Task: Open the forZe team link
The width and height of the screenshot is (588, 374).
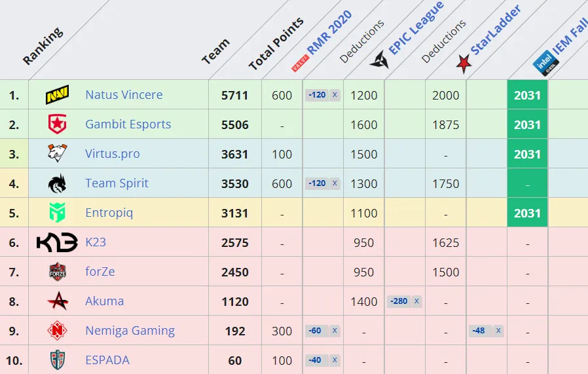Action: tap(100, 272)
